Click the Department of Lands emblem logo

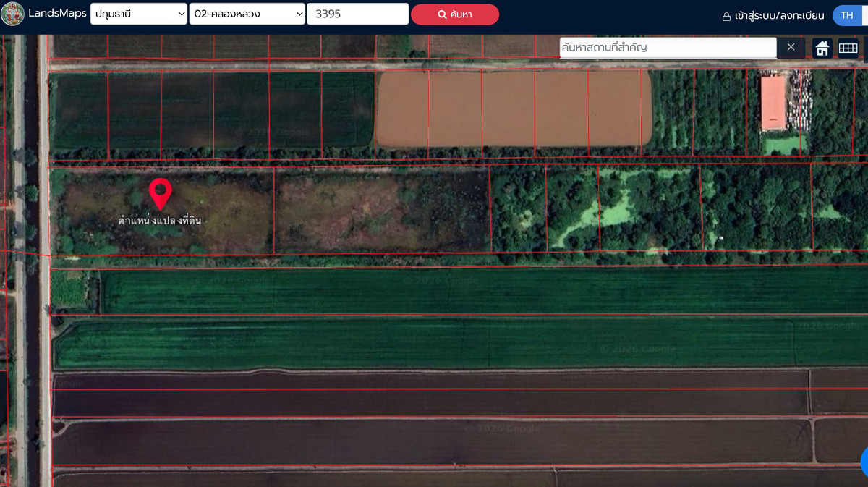tap(12, 14)
